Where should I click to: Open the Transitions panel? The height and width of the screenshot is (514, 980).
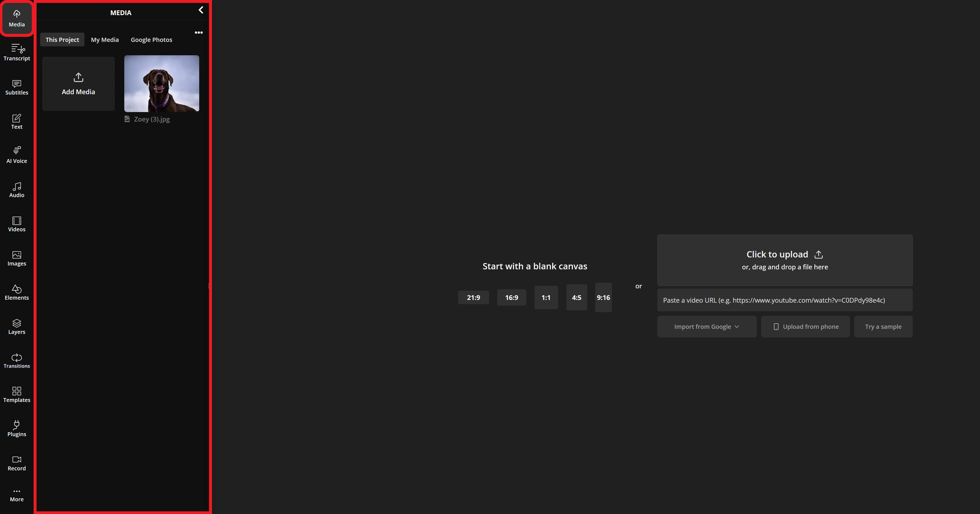(17, 360)
